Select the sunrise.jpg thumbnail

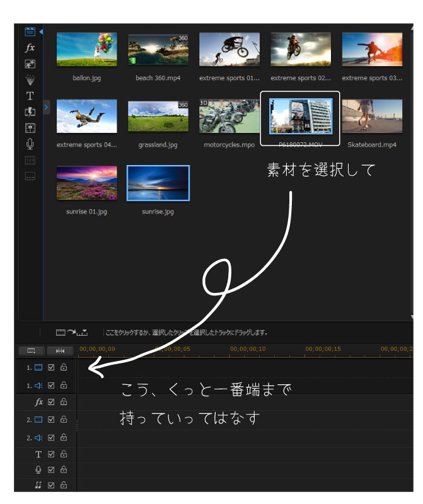(x=158, y=183)
